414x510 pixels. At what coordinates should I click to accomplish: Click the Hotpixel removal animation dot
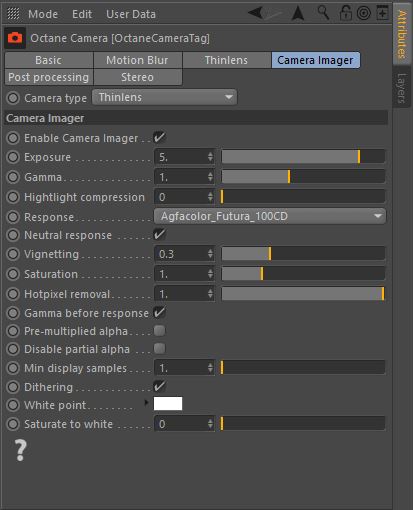pos(13,294)
